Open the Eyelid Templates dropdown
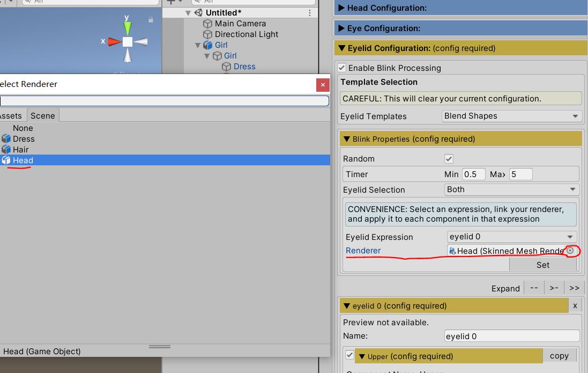Viewport: 588px width, 373px height. pyautogui.click(x=512, y=116)
